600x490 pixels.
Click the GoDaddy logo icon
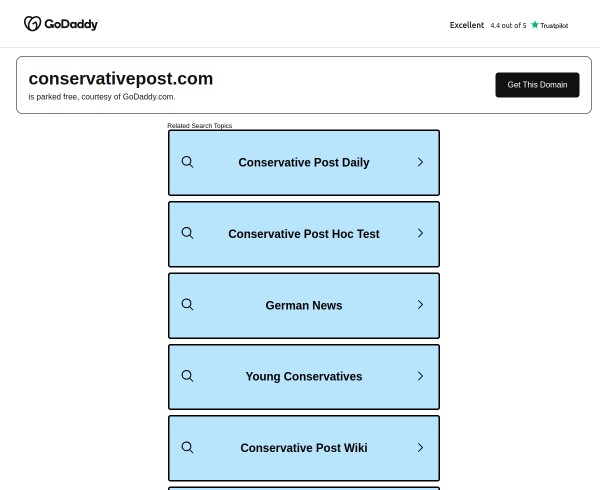pos(33,24)
